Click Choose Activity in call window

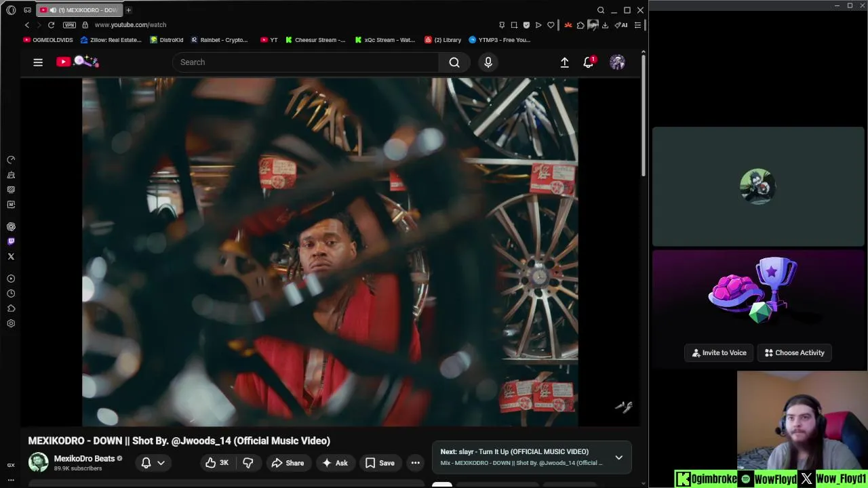[795, 352]
